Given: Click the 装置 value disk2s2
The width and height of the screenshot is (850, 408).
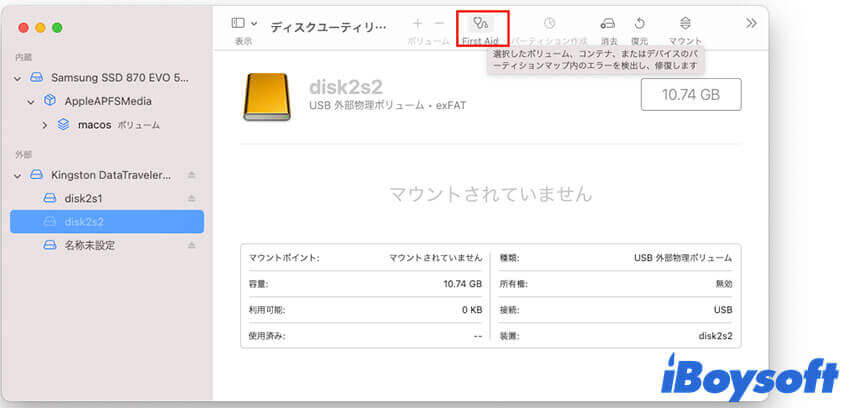Looking at the screenshot, I should click(x=716, y=336).
